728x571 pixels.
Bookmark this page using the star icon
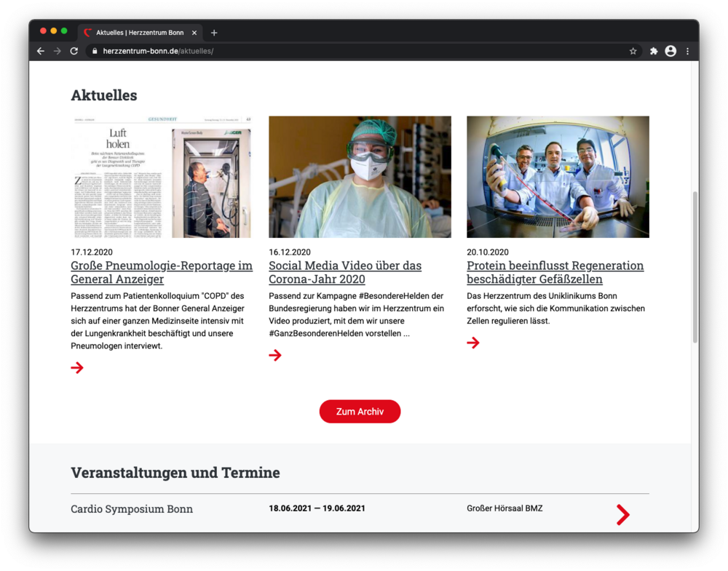(633, 51)
